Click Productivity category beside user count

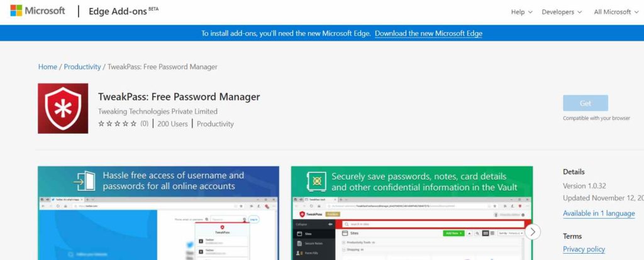(x=215, y=124)
